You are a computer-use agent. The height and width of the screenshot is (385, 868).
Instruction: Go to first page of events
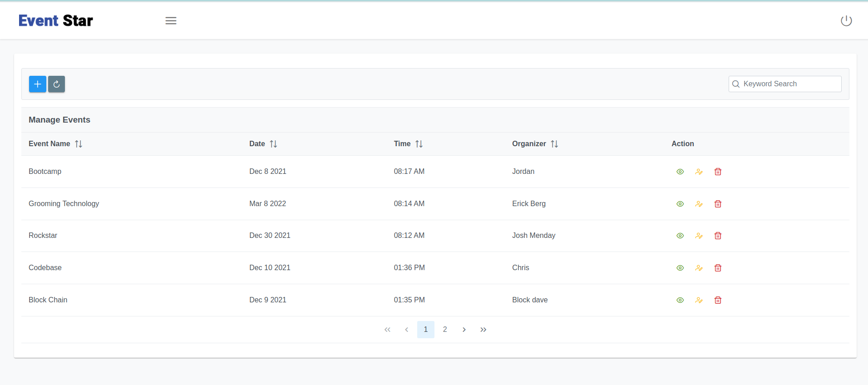tap(387, 330)
